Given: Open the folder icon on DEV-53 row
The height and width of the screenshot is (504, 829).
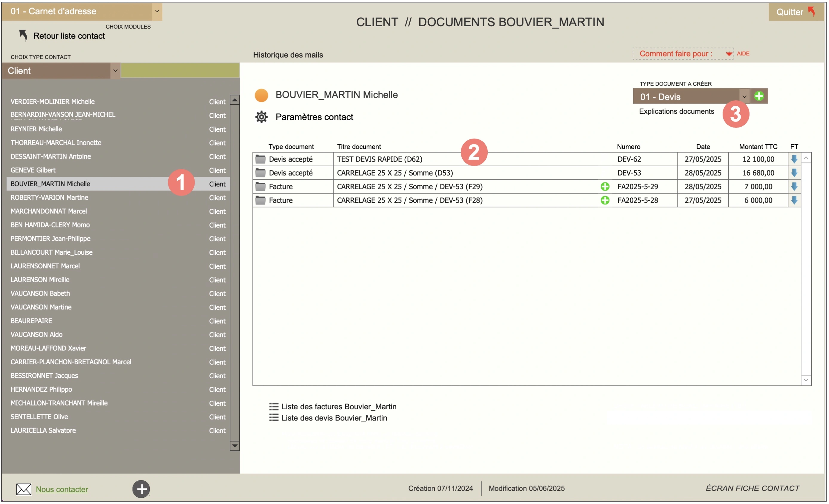Looking at the screenshot, I should tap(261, 173).
